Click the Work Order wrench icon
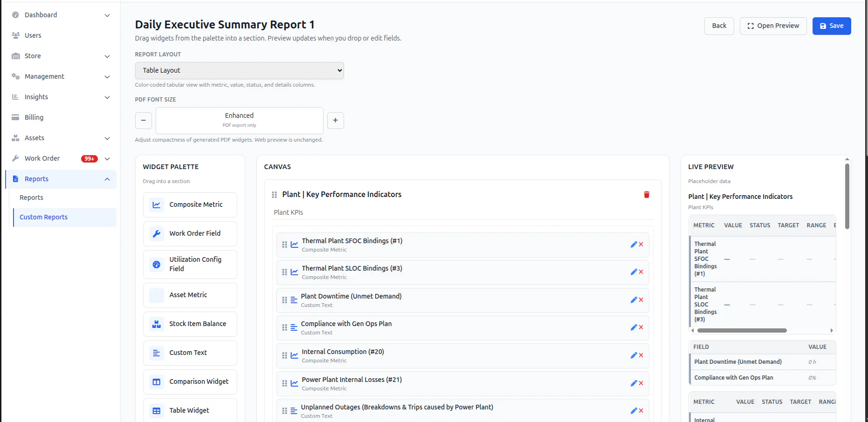This screenshot has height=422, width=868. coord(15,158)
